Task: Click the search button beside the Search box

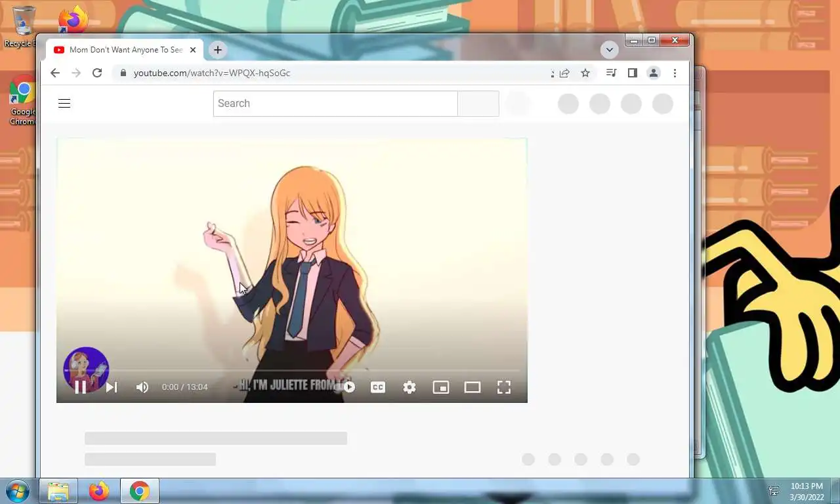Action: 478,104
